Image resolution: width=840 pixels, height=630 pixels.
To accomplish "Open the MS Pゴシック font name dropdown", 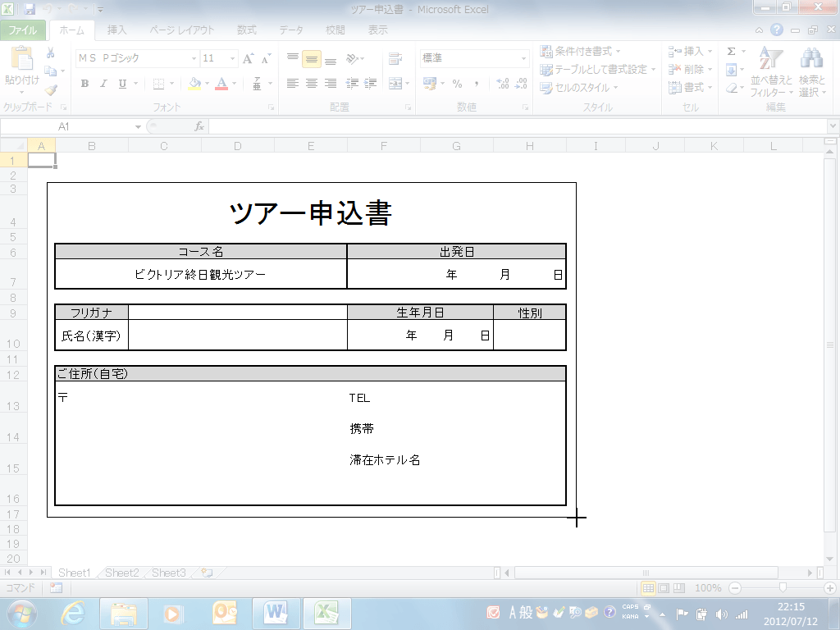I will point(194,59).
